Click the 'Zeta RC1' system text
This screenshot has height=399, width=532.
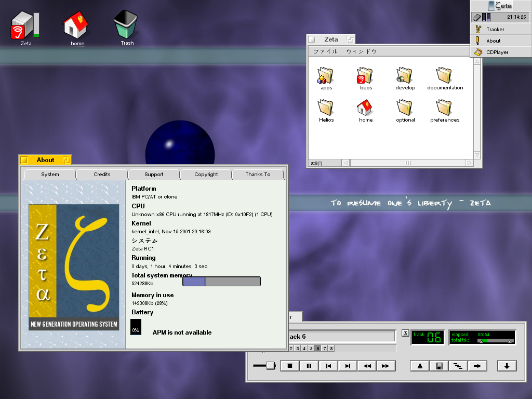coord(142,249)
